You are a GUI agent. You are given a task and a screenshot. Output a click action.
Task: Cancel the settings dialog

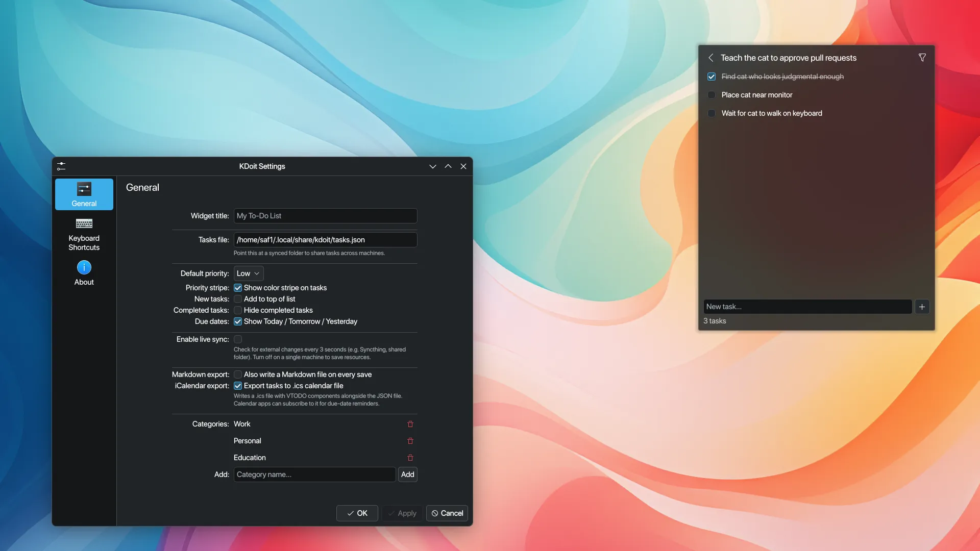pos(447,513)
